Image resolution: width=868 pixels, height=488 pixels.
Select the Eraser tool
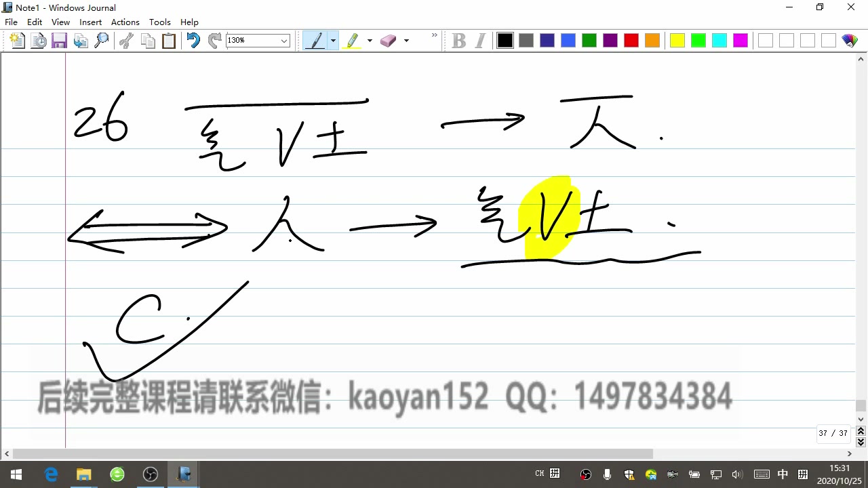point(388,41)
